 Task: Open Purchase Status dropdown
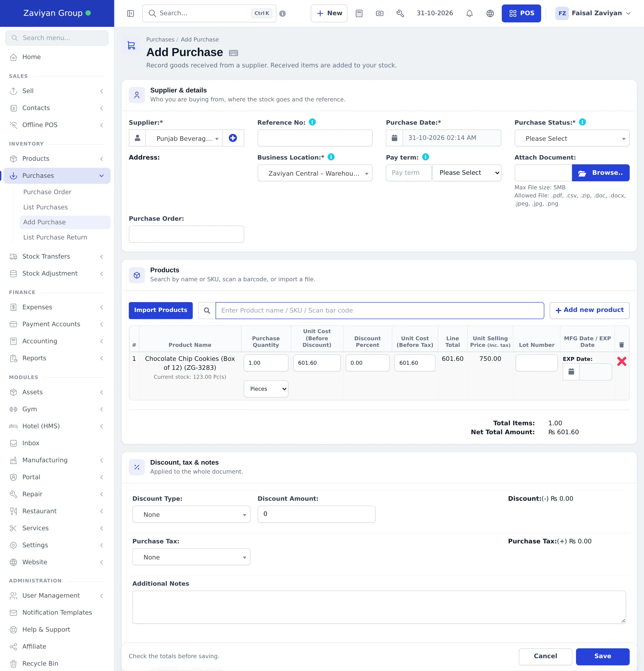[x=572, y=138]
